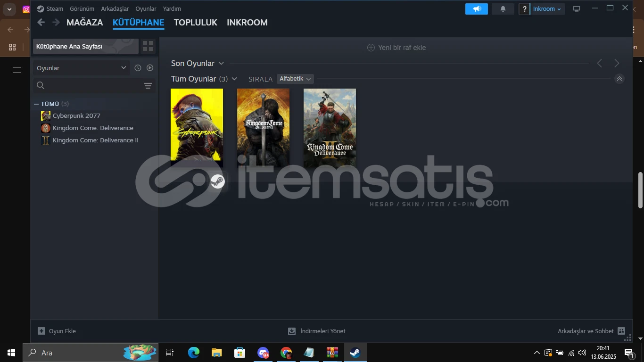The height and width of the screenshot is (362, 644).
Task: Show ready-to-play games filter icon
Action: click(x=150, y=68)
